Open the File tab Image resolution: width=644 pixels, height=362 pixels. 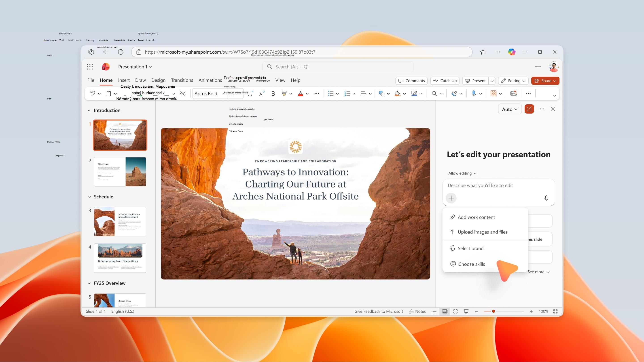[x=91, y=80]
